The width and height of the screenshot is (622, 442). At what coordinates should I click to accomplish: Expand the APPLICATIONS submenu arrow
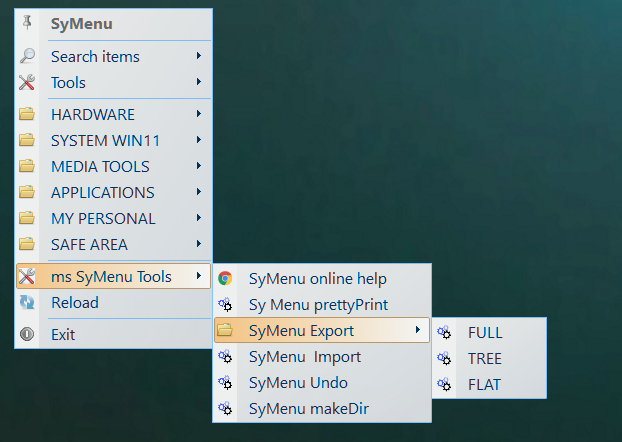[x=199, y=192]
